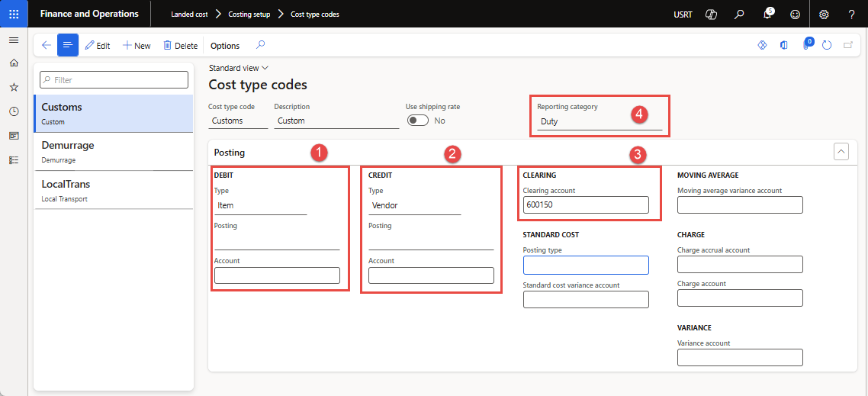
Task: Click the Clearing account input field
Action: pos(585,204)
